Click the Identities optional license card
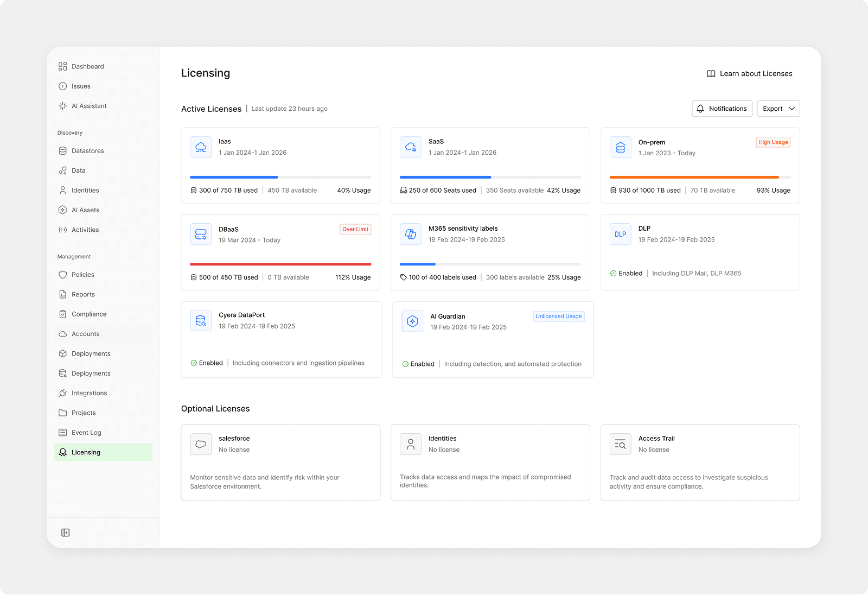Image resolution: width=868 pixels, height=595 pixels. [490, 463]
